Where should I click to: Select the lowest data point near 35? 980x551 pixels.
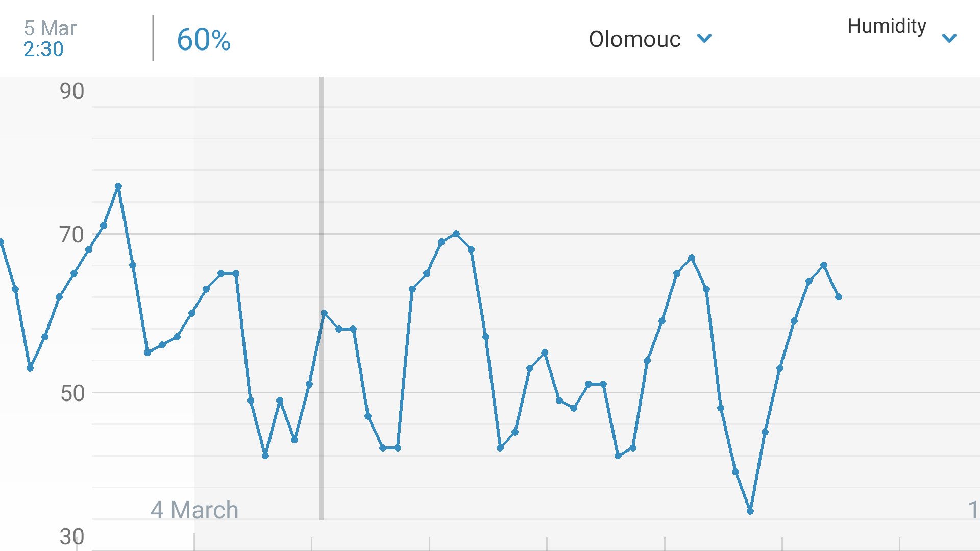click(x=750, y=511)
